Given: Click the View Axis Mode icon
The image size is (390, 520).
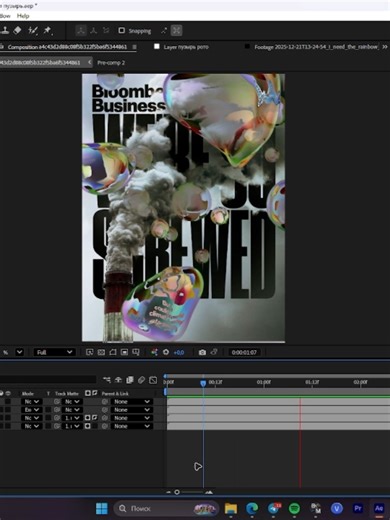Looking at the screenshot, I should tap(106, 31).
